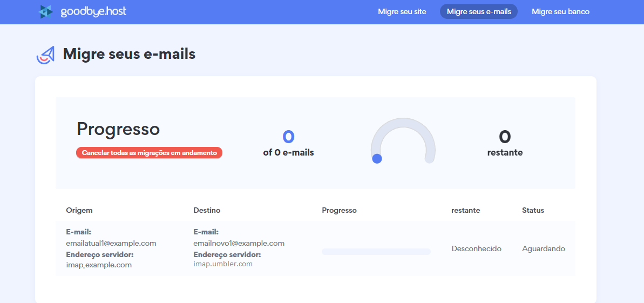Viewport: 644px width, 303px height.
Task: Click the Origem column header
Action: (x=79, y=210)
